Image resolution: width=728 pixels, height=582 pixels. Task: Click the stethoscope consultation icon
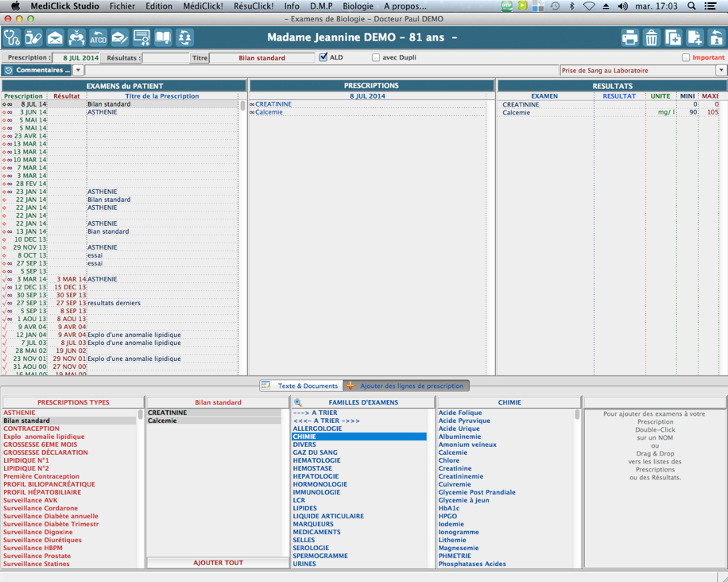tap(12, 37)
